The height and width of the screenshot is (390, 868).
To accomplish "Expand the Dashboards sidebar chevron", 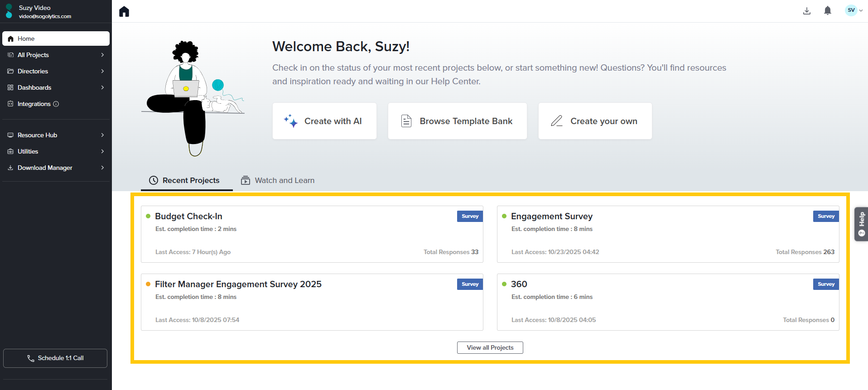I will (102, 87).
